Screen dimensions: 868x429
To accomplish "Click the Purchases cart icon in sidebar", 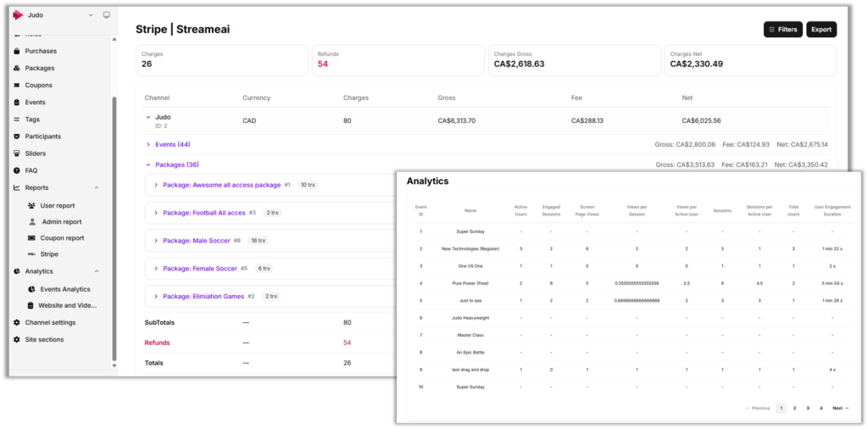I will point(17,51).
